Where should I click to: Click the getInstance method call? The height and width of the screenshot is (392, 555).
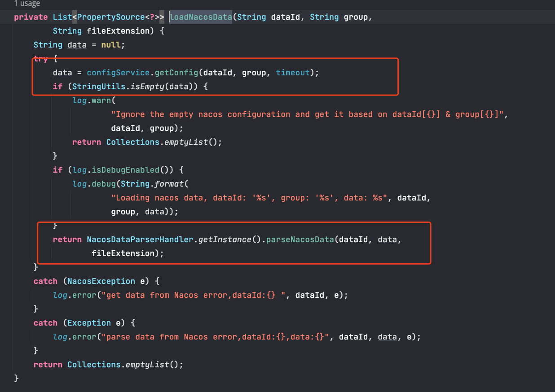tap(225, 240)
